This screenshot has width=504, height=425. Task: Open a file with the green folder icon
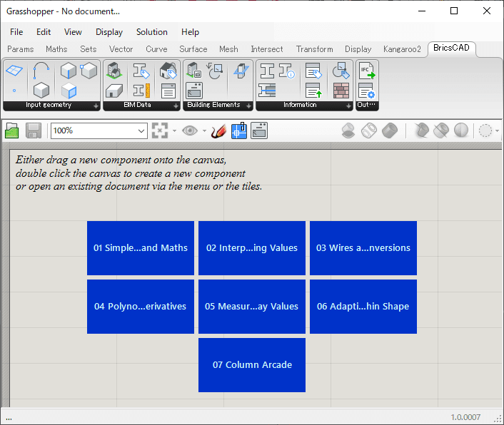coord(12,130)
